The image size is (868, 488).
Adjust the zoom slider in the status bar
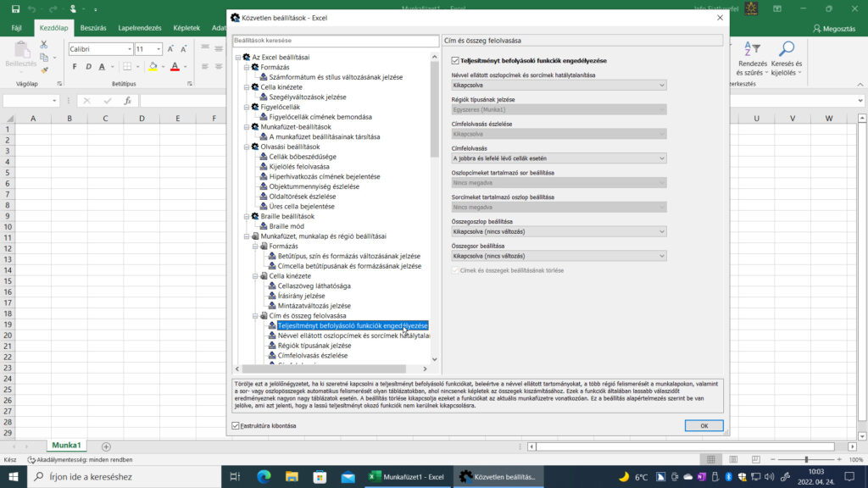(x=806, y=460)
